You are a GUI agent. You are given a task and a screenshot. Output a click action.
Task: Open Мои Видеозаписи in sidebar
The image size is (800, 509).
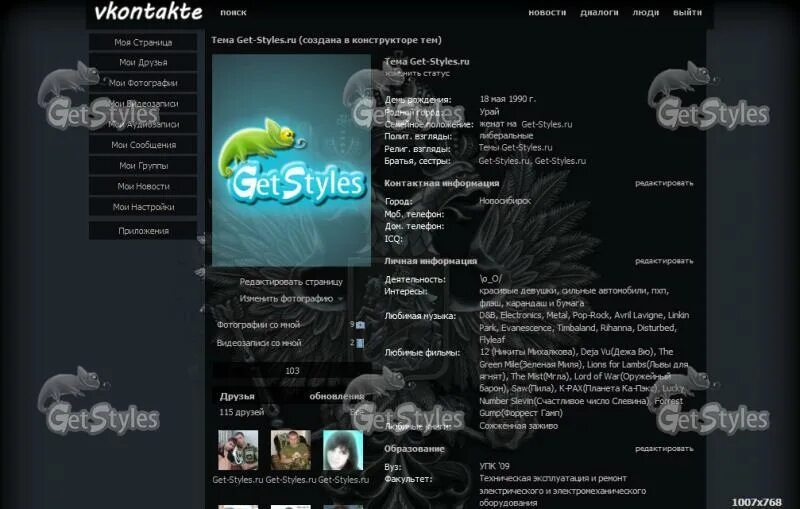[x=143, y=104]
